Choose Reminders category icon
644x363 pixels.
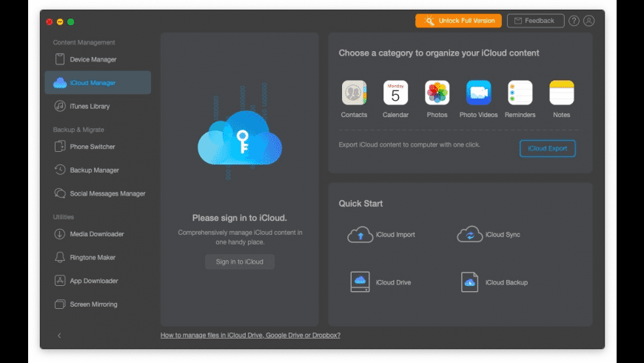click(x=520, y=93)
